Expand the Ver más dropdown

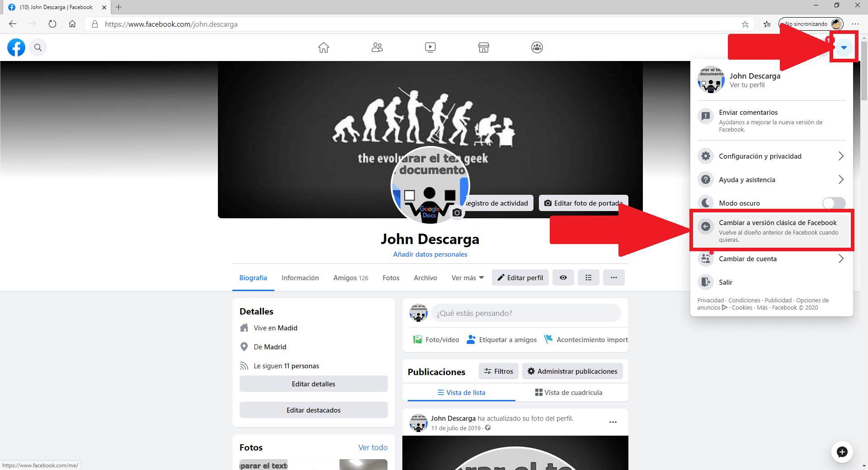coord(467,278)
